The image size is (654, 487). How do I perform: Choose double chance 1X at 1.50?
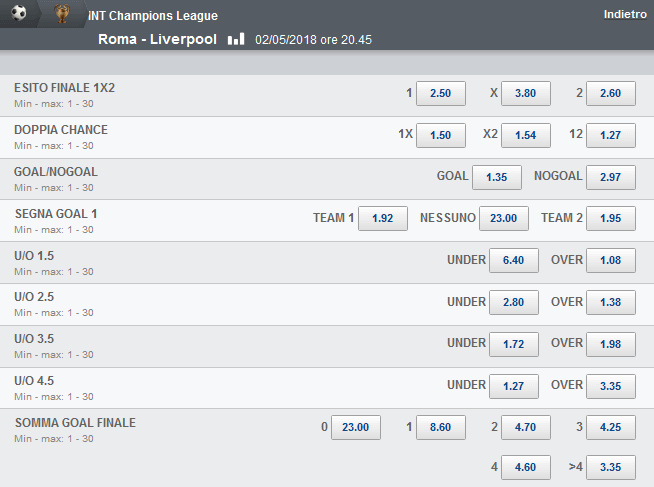coord(441,136)
